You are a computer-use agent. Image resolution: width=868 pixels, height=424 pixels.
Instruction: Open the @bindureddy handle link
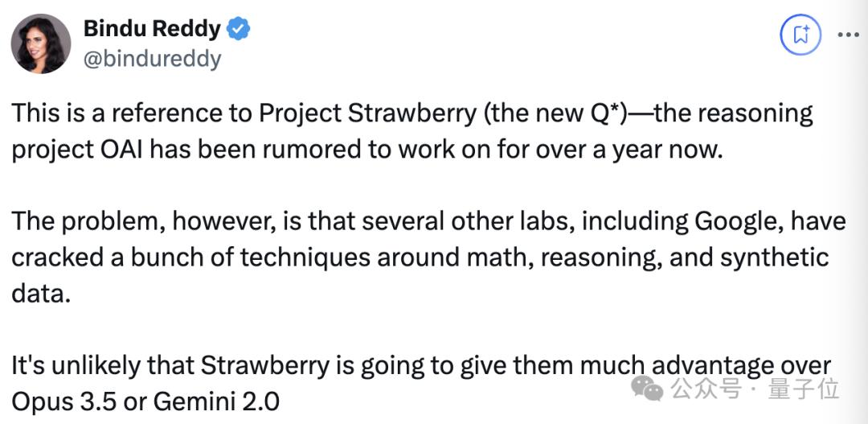(152, 59)
